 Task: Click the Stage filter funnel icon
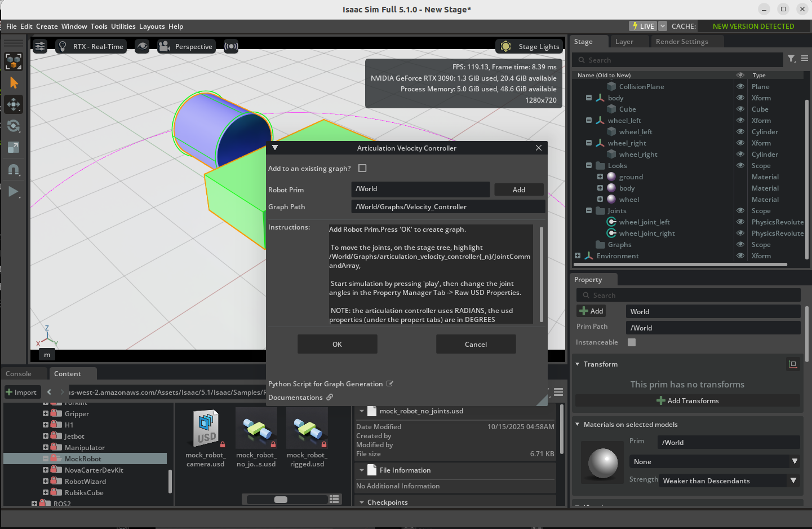coord(791,59)
